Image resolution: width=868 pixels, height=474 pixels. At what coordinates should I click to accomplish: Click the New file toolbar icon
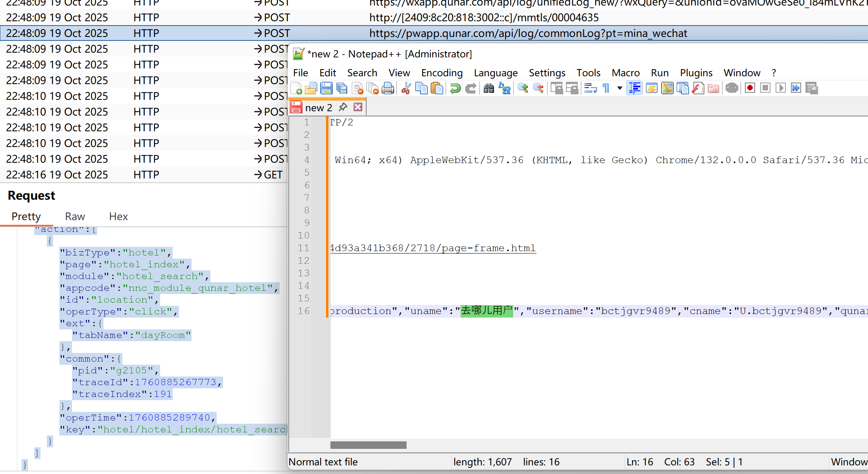(297, 88)
